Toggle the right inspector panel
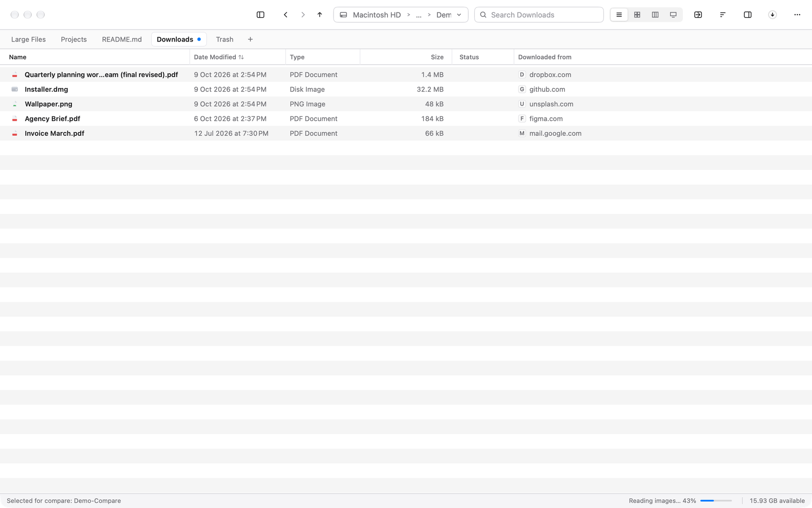812x508 pixels. click(747, 15)
